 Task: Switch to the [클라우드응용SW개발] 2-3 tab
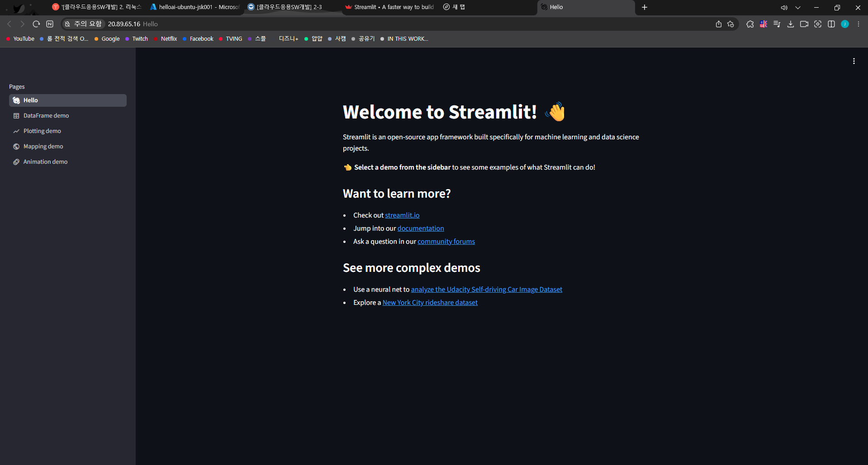(292, 7)
